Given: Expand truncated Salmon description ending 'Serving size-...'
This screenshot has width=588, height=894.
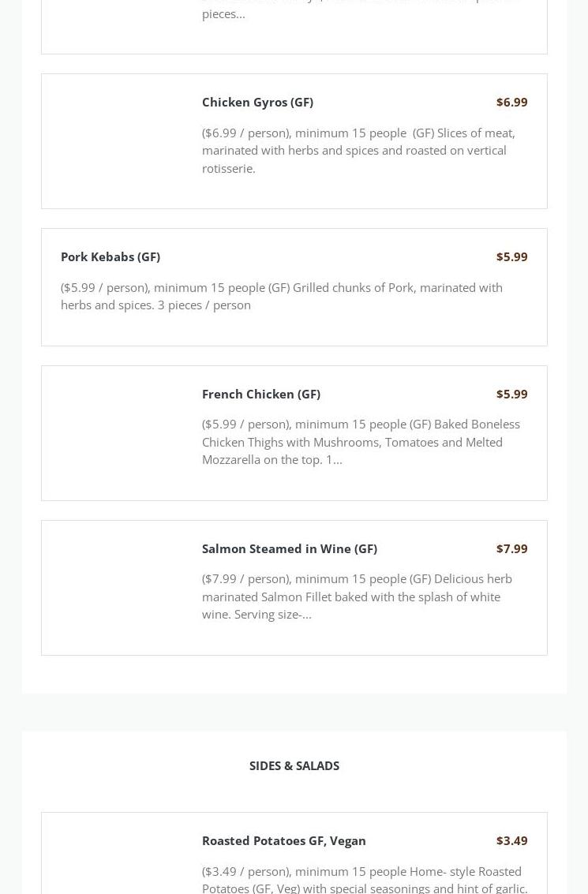Looking at the screenshot, I should (x=357, y=597).
